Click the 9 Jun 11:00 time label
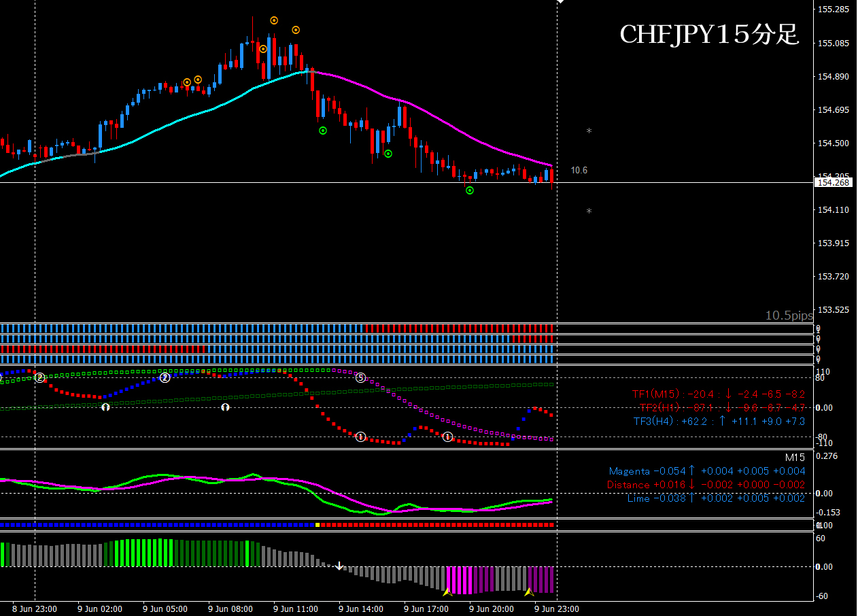 [x=296, y=609]
